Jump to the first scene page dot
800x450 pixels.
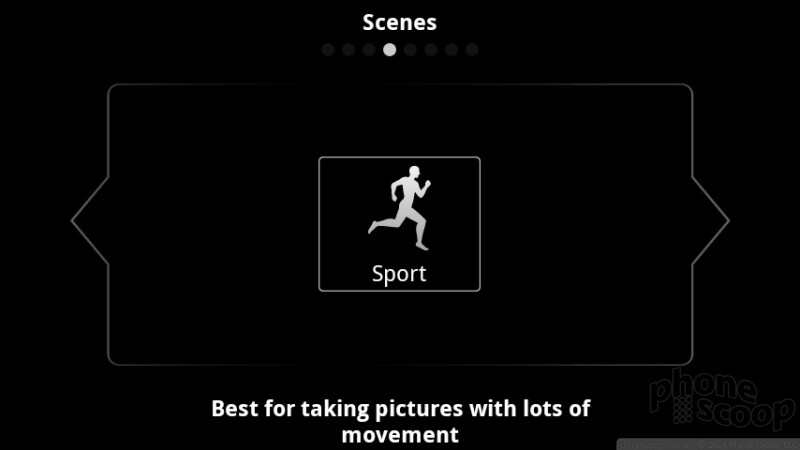coord(328,49)
